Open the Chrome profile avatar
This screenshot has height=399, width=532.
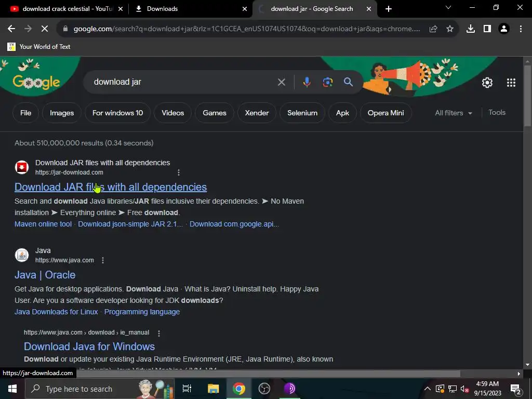pyautogui.click(x=504, y=29)
